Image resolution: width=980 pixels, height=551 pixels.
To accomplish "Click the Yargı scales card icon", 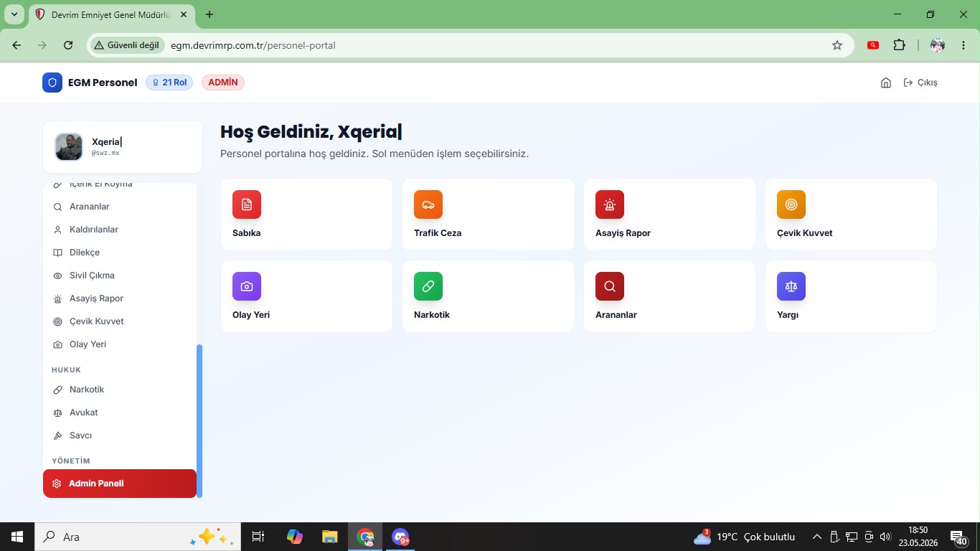I will point(791,286).
